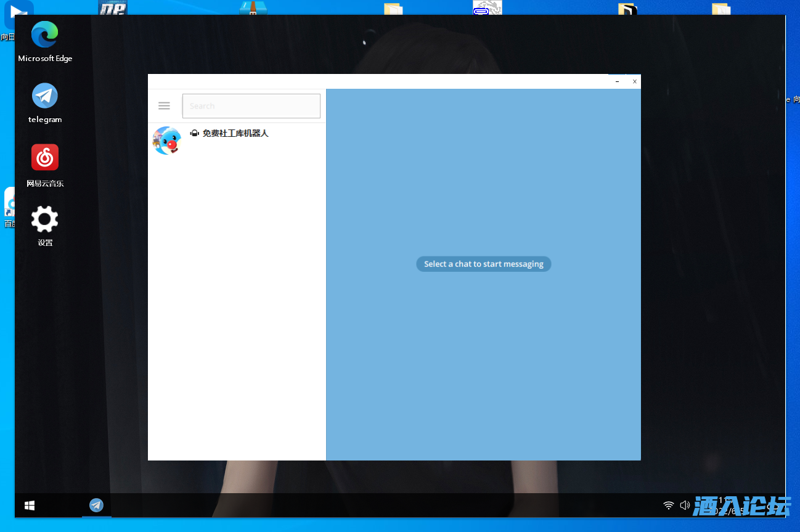Click the volume speaker tray icon

click(685, 505)
